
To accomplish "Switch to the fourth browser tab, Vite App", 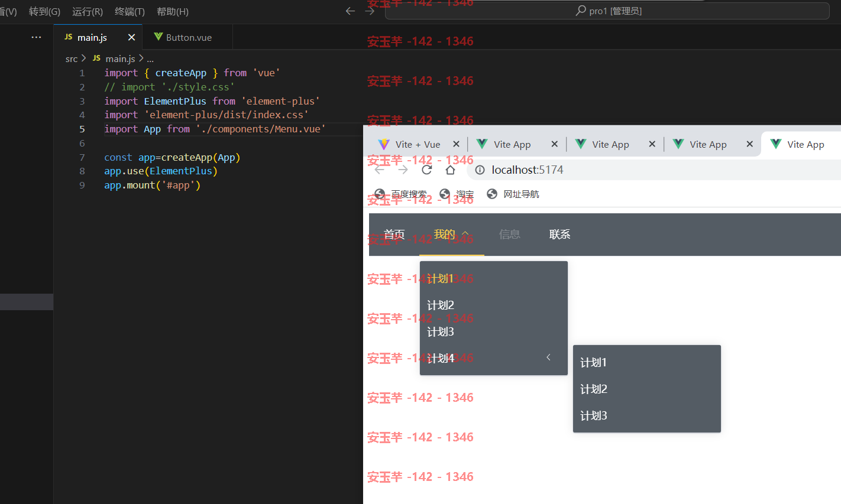I will coord(708,144).
